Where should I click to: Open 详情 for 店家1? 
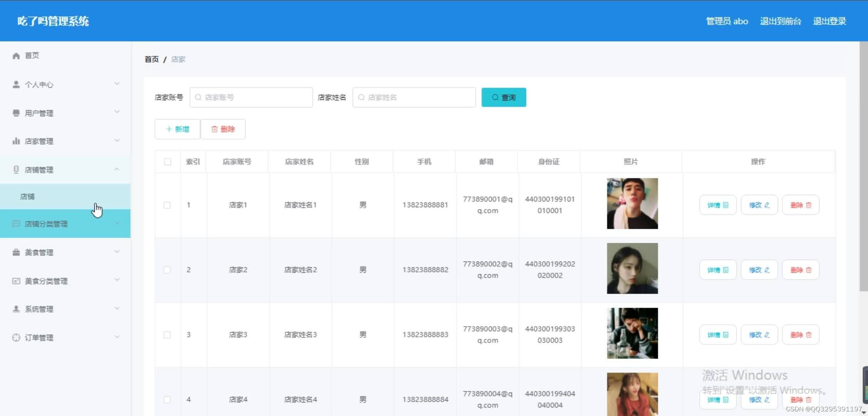pyautogui.click(x=718, y=205)
